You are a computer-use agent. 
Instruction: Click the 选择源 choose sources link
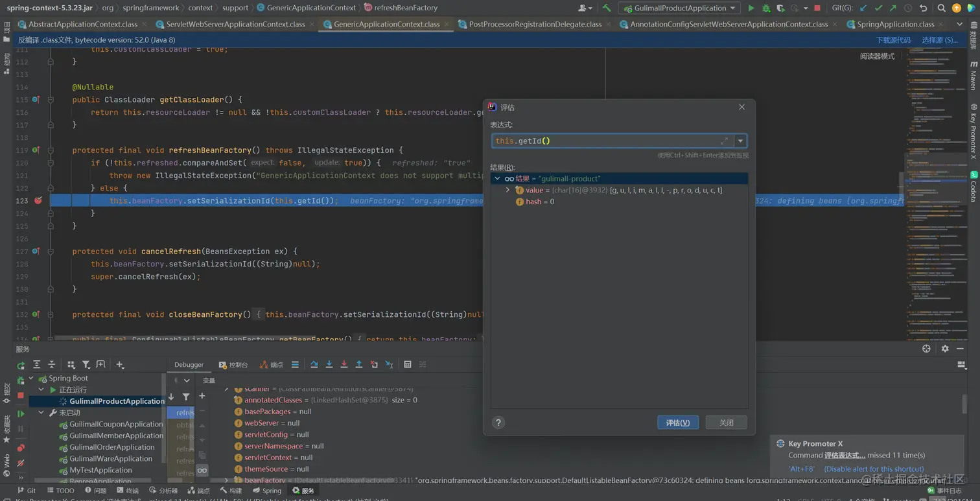(x=940, y=40)
